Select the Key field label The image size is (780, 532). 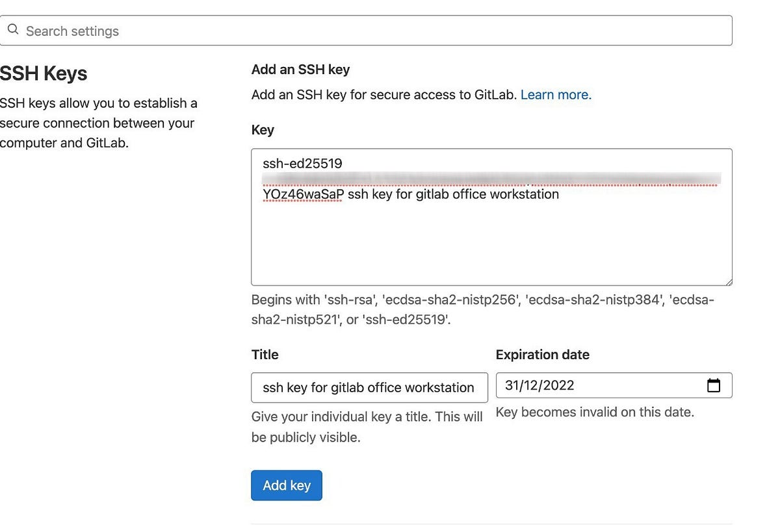[262, 130]
